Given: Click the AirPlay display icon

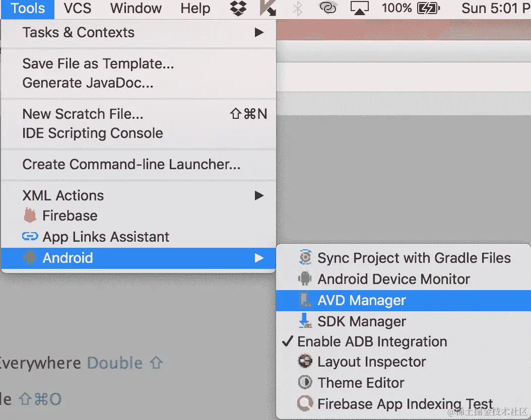Looking at the screenshot, I should point(359,8).
